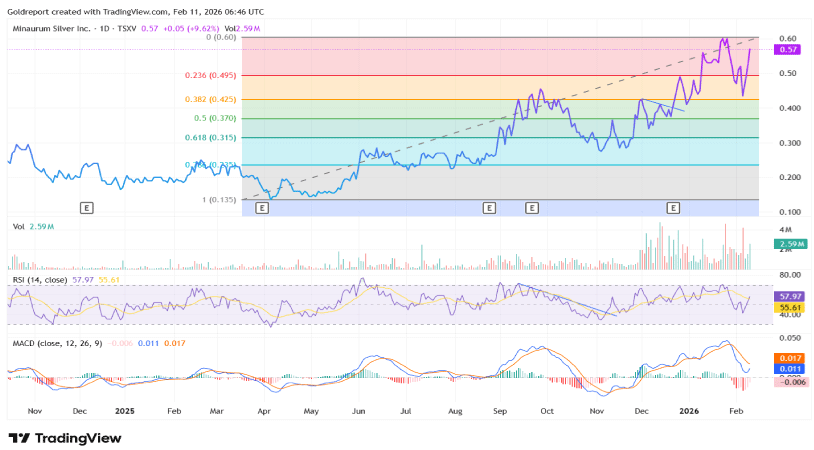Click the purple 0.57 current price tag

point(787,49)
